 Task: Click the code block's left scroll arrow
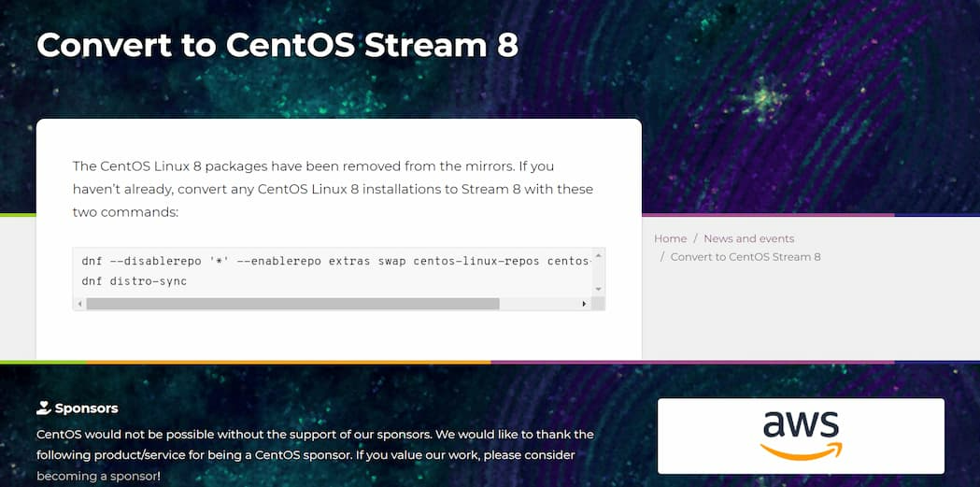pyautogui.click(x=79, y=304)
